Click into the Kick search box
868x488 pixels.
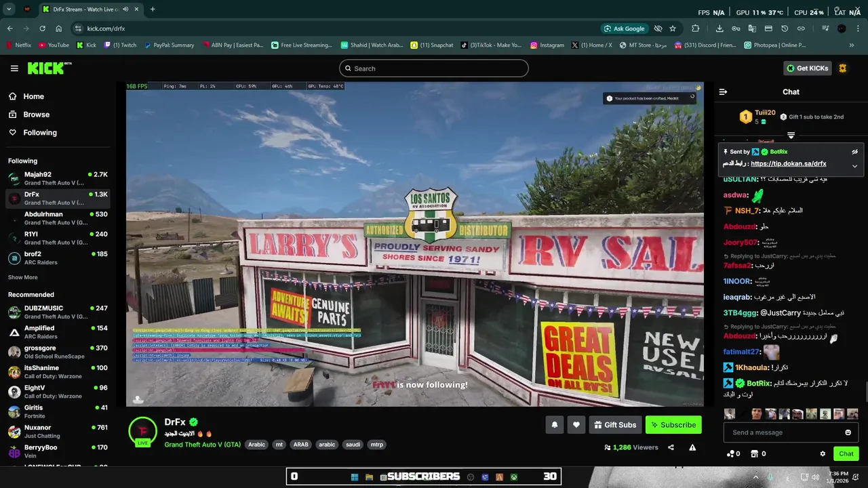(x=434, y=68)
